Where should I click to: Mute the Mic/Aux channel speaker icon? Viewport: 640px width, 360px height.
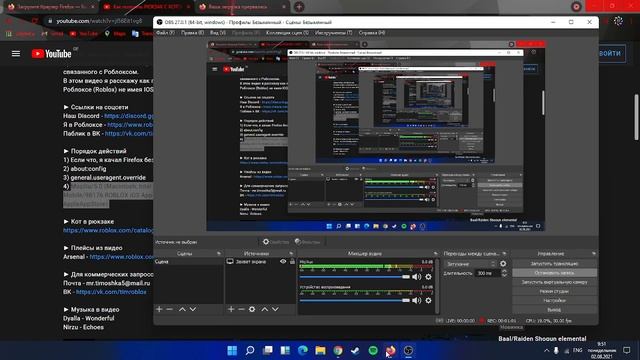point(416,277)
